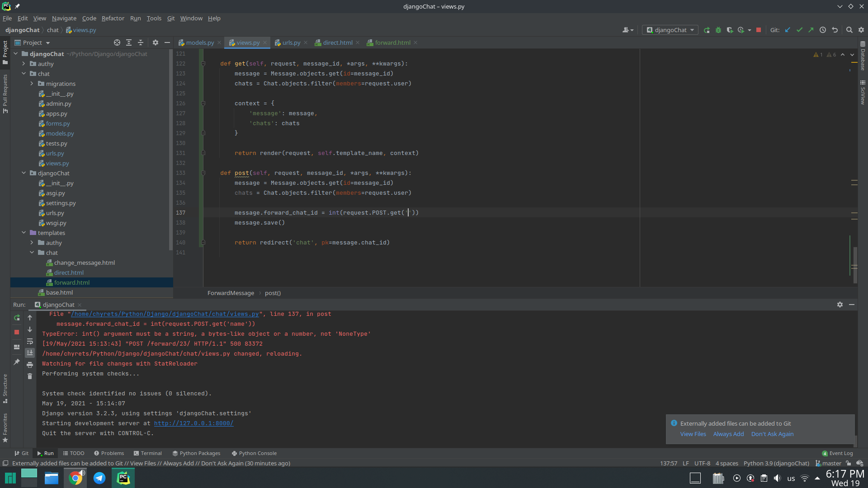868x488 pixels.
Task: Expand all in Project panel toolbar
Action: [129, 42]
